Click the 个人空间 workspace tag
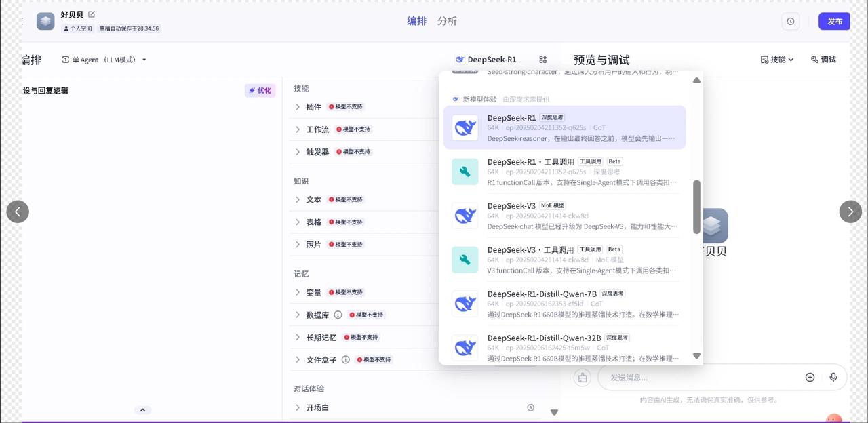 [x=79, y=28]
